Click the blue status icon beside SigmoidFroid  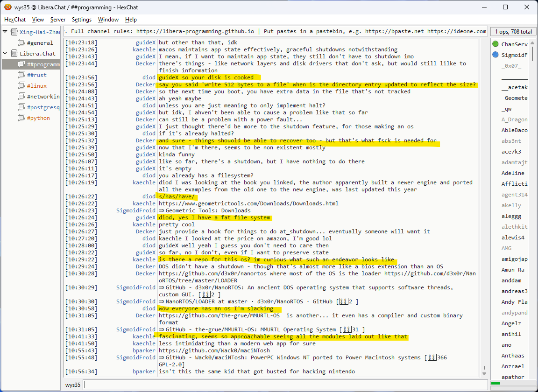click(x=496, y=55)
